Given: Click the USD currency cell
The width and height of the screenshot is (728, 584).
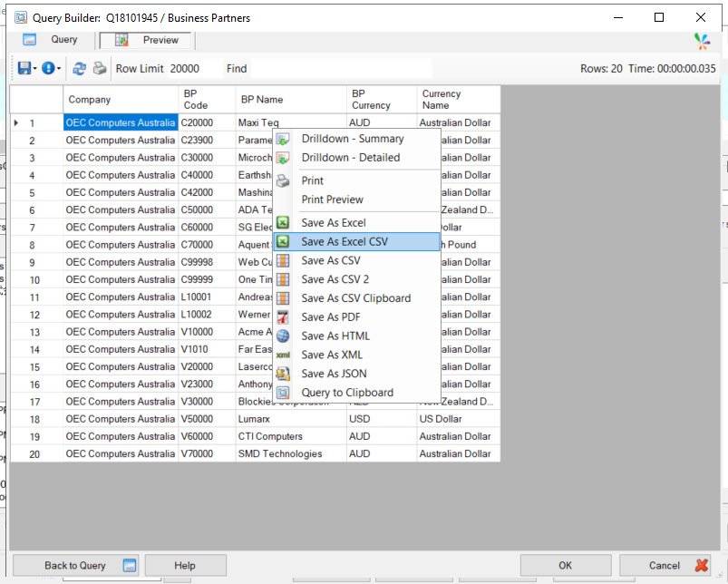Looking at the screenshot, I should 382,419.
